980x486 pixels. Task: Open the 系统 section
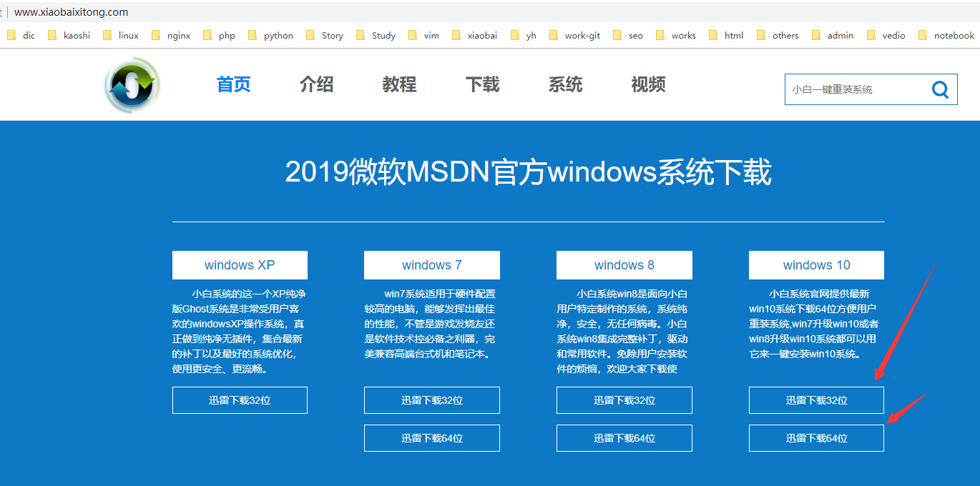click(x=565, y=84)
